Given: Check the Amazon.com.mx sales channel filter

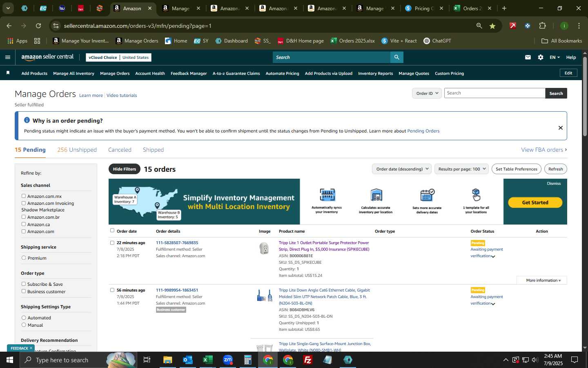Looking at the screenshot, I should [x=24, y=196].
